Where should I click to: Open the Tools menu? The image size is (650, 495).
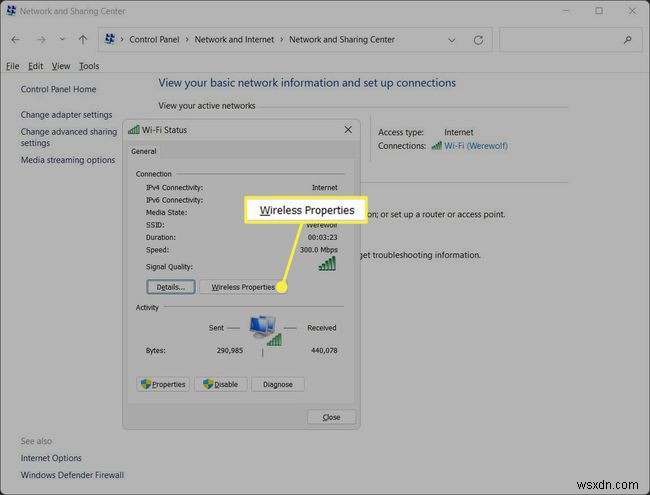(89, 66)
